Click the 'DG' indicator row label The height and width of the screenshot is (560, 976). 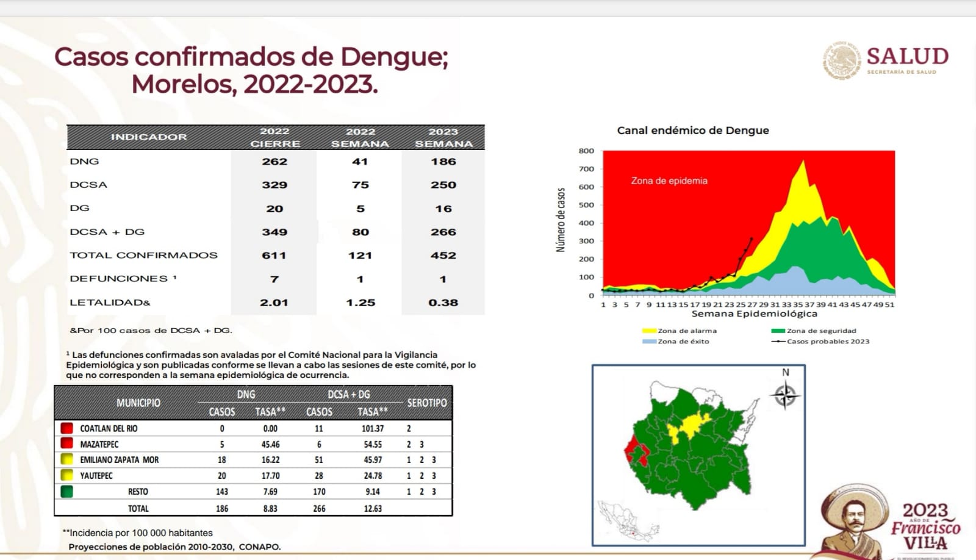[x=79, y=208]
